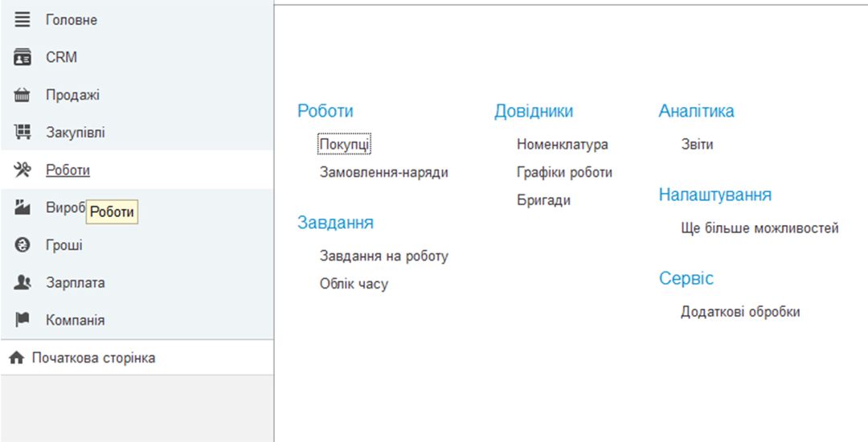Click the Сервіс group heading

(x=686, y=278)
